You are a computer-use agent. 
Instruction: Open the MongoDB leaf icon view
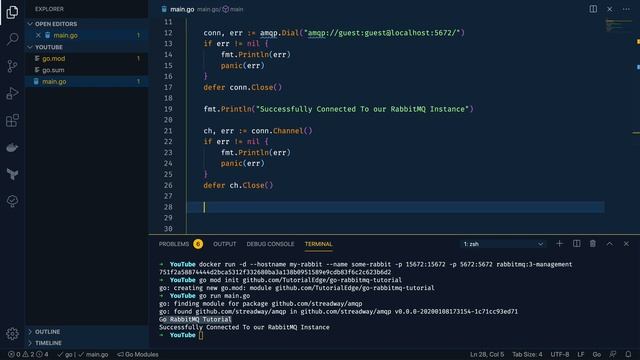(x=12, y=174)
